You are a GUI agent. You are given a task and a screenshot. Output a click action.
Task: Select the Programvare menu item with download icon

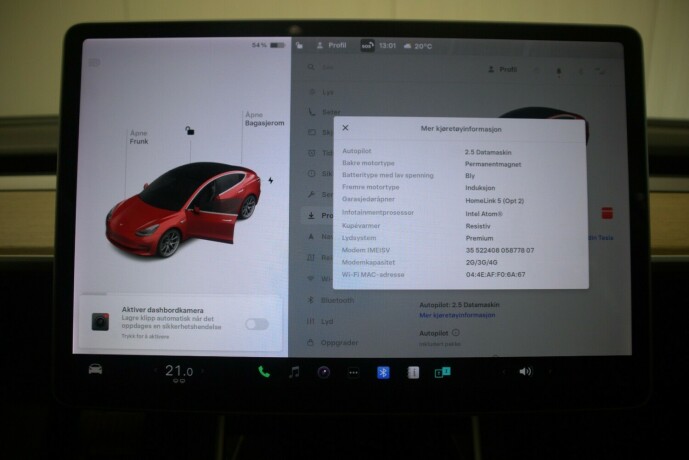318,215
